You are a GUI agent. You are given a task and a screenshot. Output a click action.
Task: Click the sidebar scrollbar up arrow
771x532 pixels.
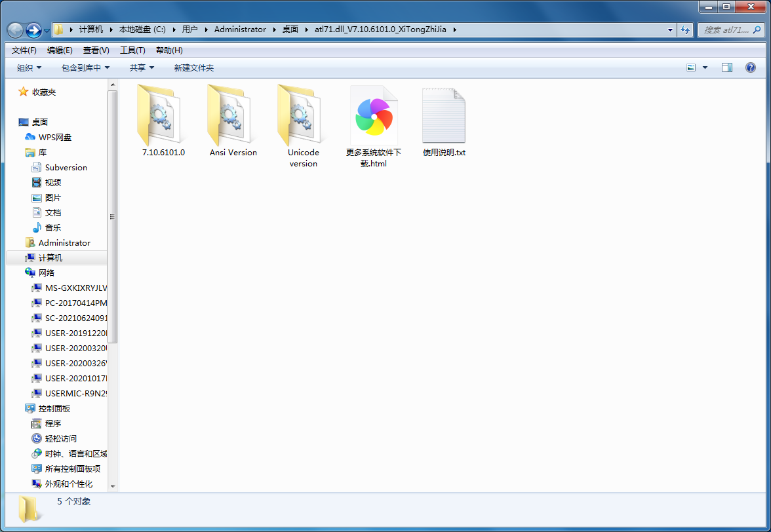[x=113, y=85]
